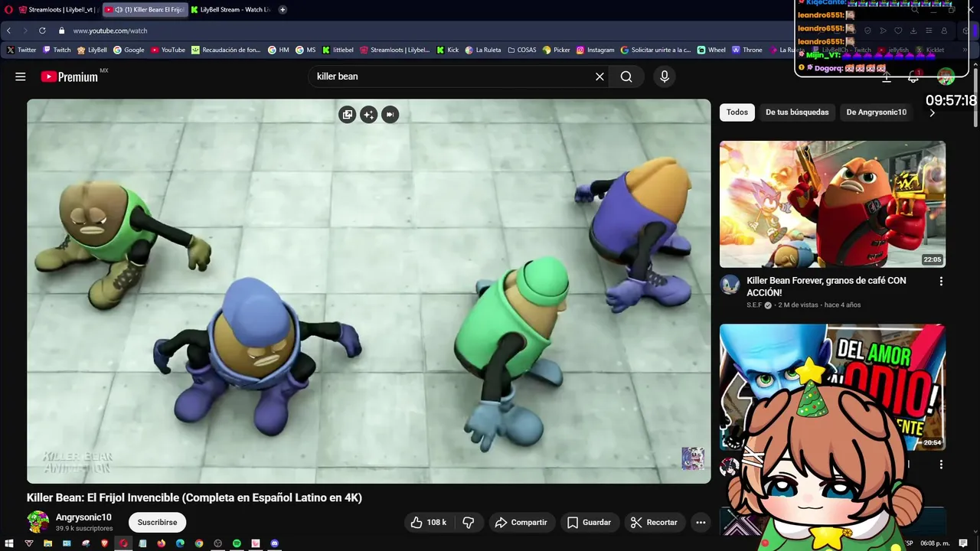Open the Instagram bookmark
Image resolution: width=980 pixels, height=551 pixels.
pyautogui.click(x=596, y=50)
